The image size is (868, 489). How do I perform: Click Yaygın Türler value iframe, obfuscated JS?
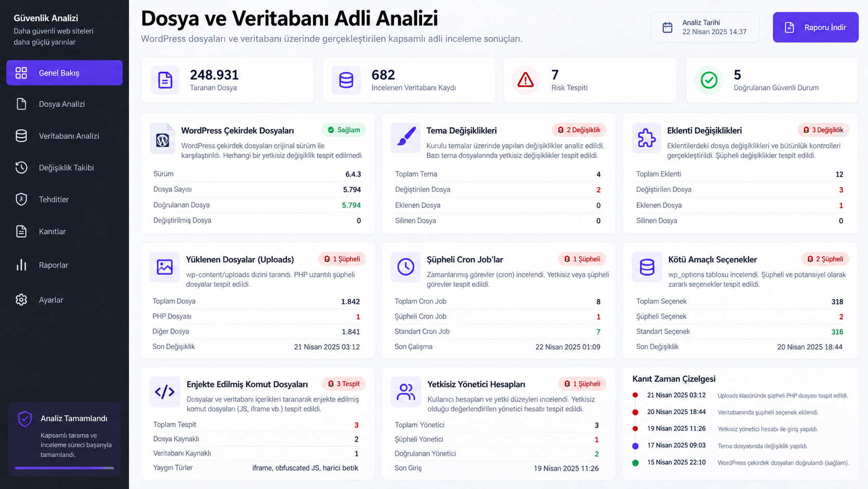point(305,468)
